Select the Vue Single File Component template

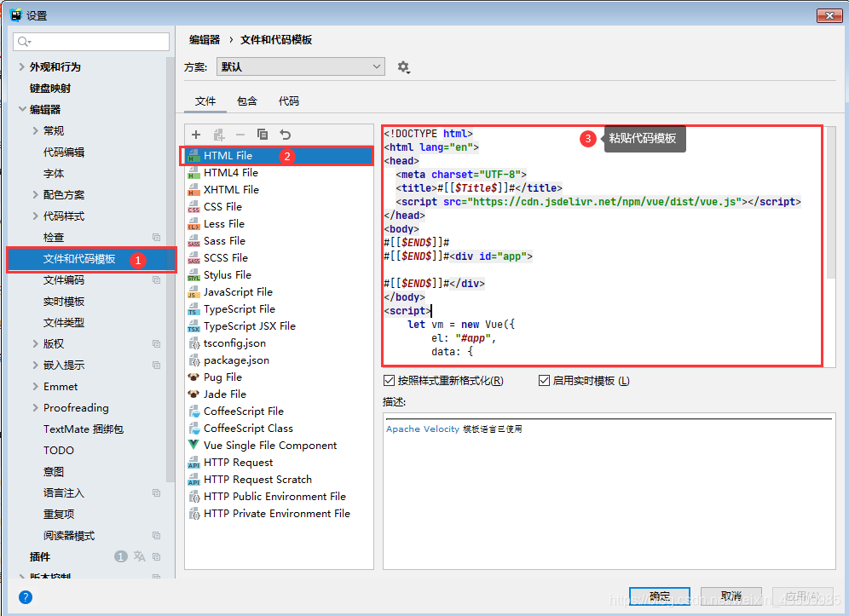point(279,446)
